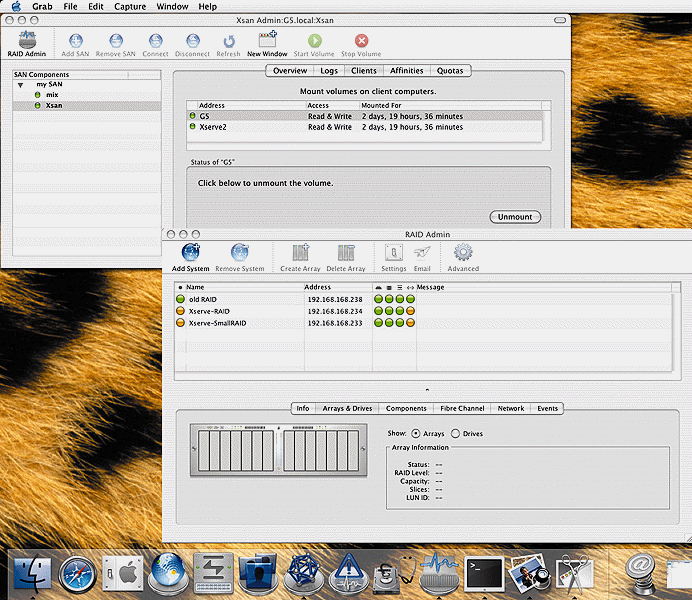Click the Add SAN toolbar icon
Image resolution: width=692 pixels, height=600 pixels.
[75, 45]
